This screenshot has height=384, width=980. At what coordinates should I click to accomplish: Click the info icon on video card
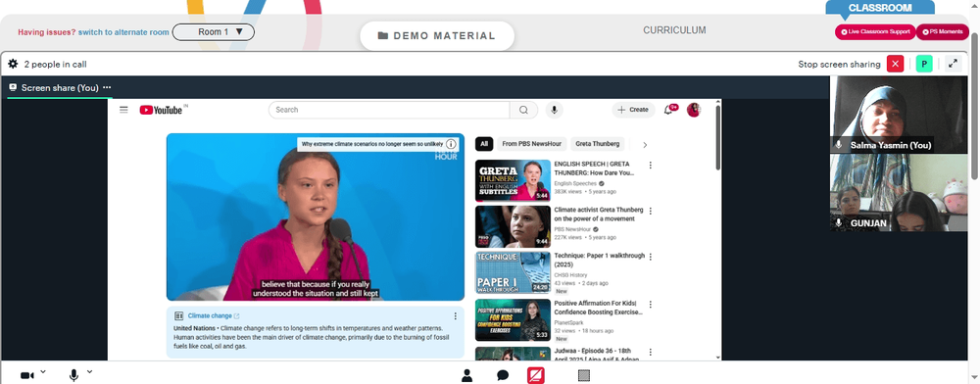coord(451,144)
